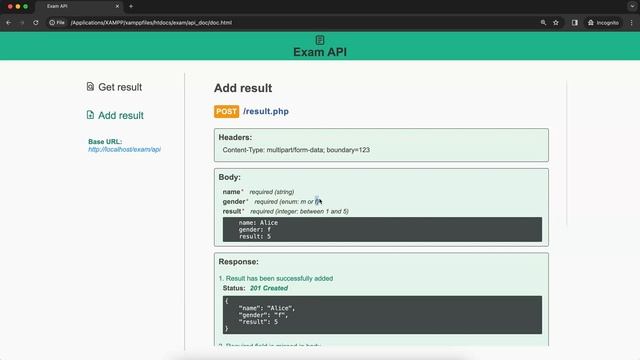Click the required (string) description
Image resolution: width=640 pixels, height=360 pixels.
[x=272, y=192]
